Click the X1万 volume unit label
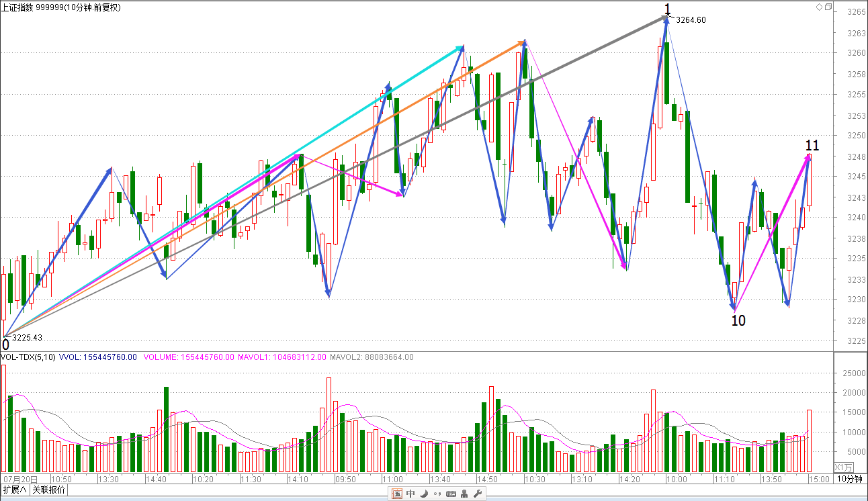The width and height of the screenshot is (868, 501). (844, 467)
